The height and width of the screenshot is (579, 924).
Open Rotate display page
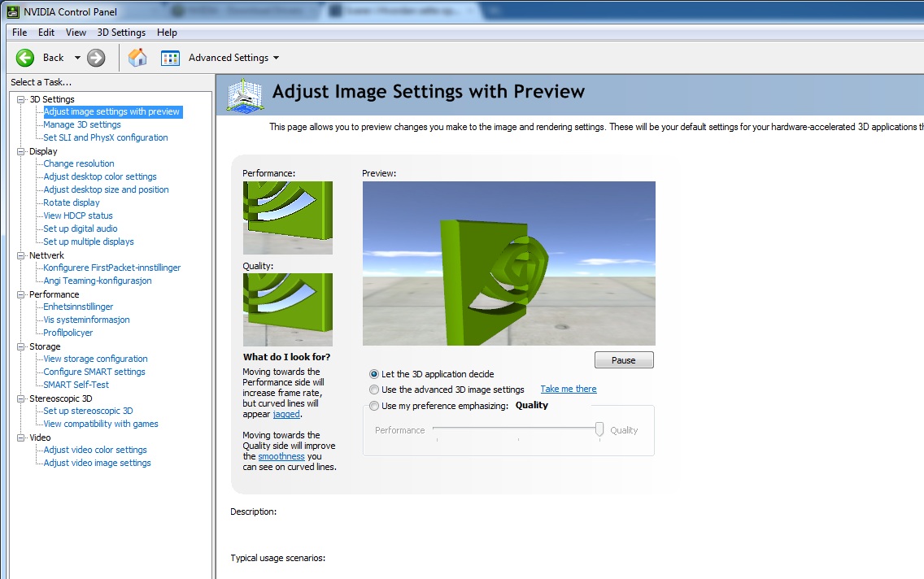(x=72, y=202)
